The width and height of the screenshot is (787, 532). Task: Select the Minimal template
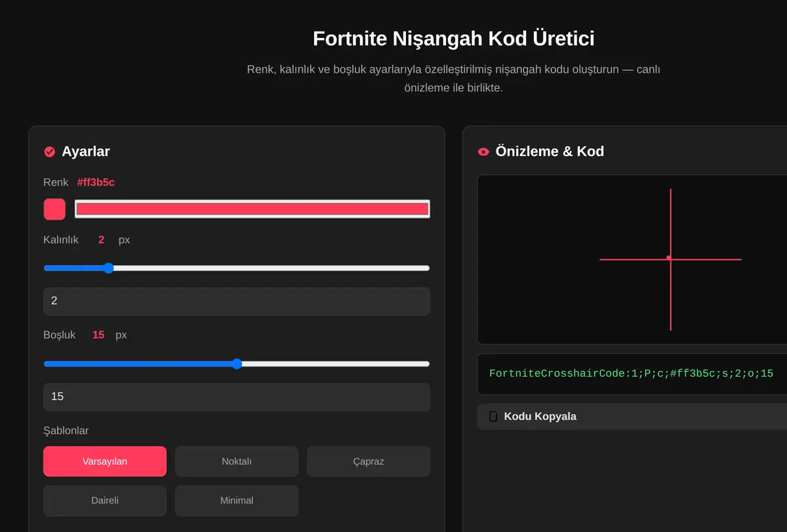[237, 501]
